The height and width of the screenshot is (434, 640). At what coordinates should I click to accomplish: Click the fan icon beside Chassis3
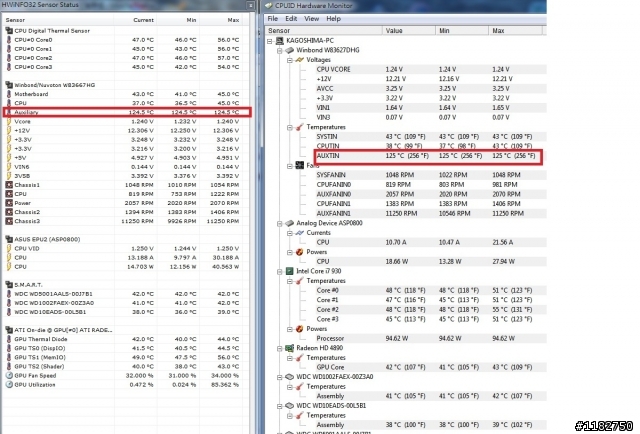coord(9,221)
